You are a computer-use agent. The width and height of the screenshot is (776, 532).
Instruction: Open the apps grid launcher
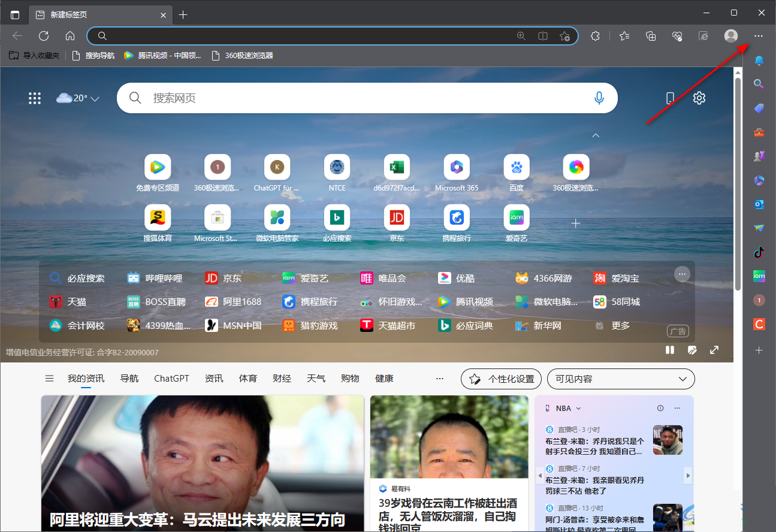tap(35, 98)
